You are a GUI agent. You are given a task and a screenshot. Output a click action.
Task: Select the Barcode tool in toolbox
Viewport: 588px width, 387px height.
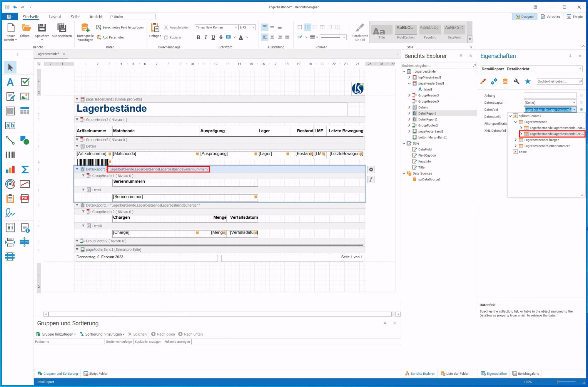point(10,155)
